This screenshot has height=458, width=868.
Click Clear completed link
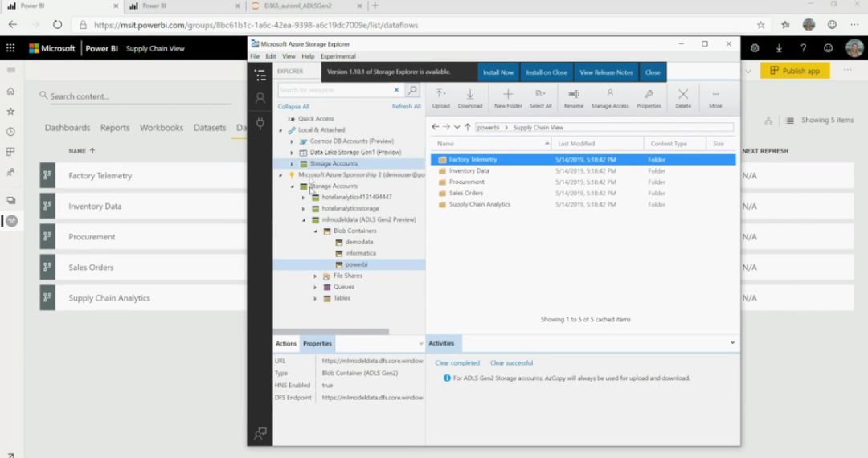[457, 363]
